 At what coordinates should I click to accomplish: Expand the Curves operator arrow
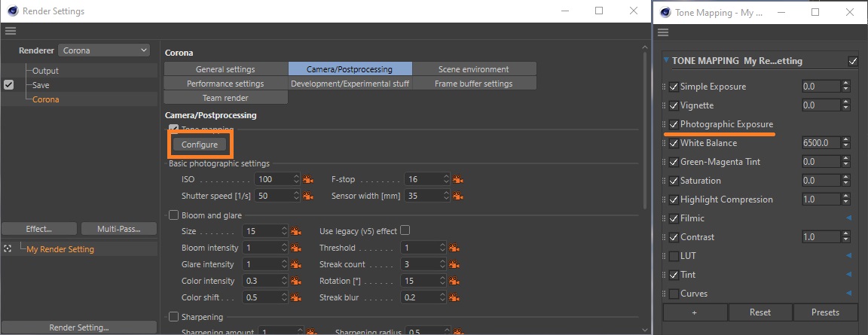click(848, 294)
